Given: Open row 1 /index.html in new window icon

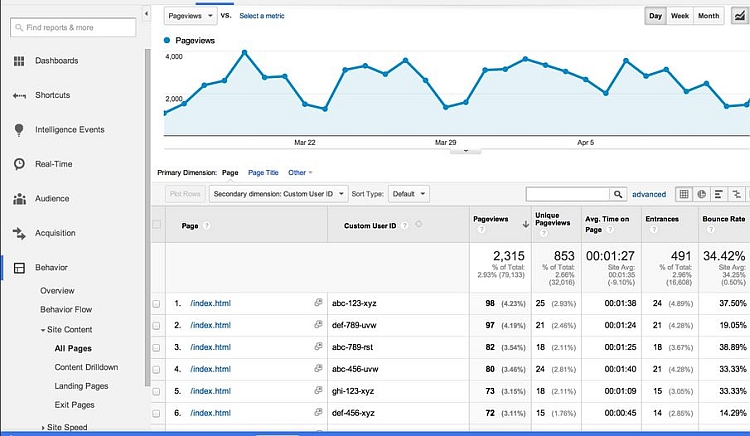Looking at the screenshot, I should pos(318,303).
